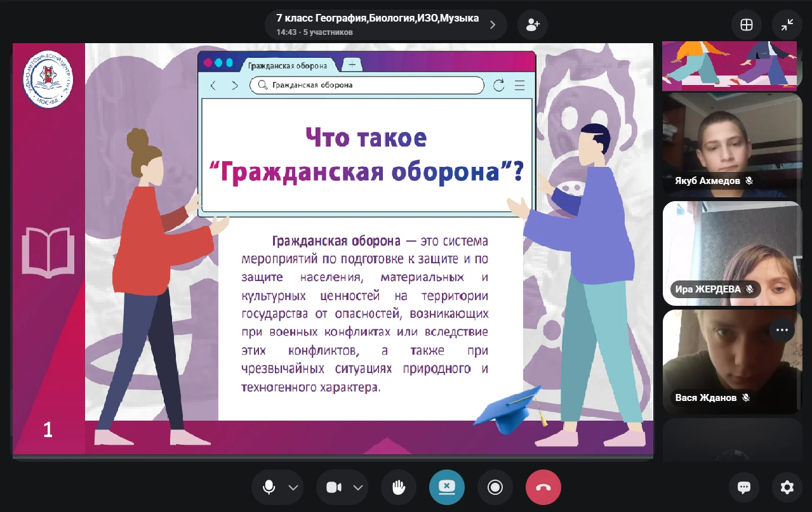812x512 pixels.
Task: Click the open book icon on slide
Action: tap(48, 252)
